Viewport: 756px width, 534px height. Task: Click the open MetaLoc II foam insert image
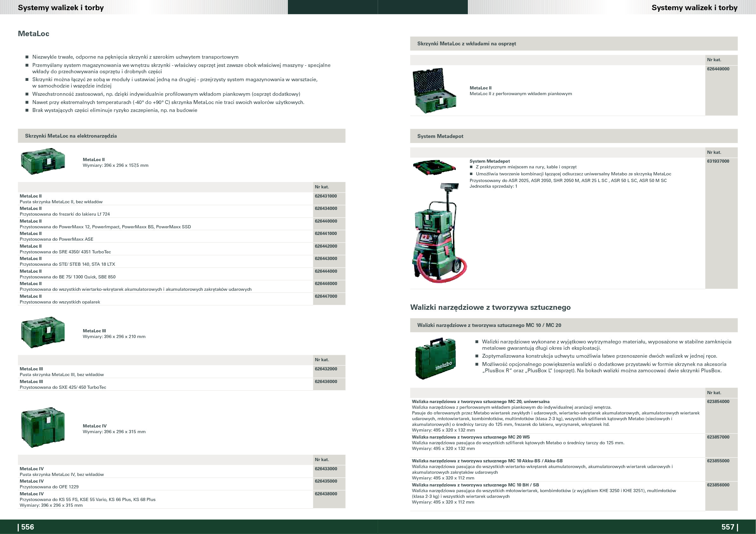click(x=434, y=91)
